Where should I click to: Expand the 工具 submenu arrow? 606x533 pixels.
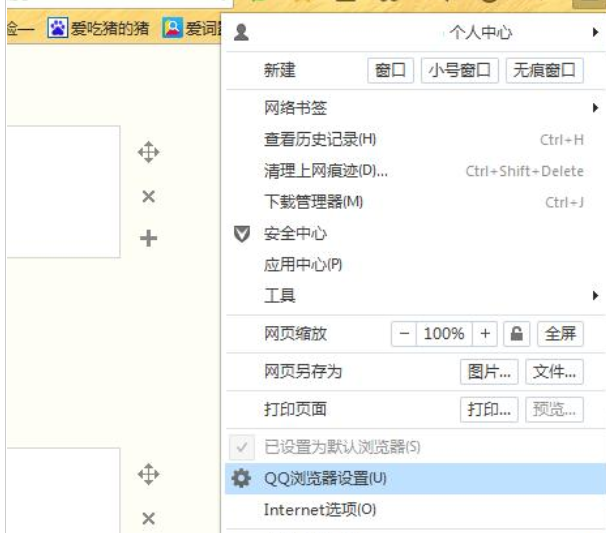[x=595, y=296]
